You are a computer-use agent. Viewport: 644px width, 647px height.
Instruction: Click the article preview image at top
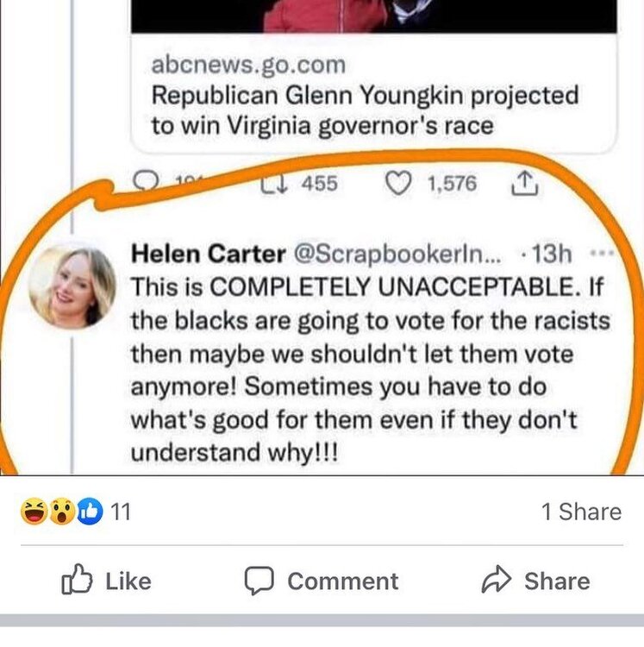[x=373, y=16]
